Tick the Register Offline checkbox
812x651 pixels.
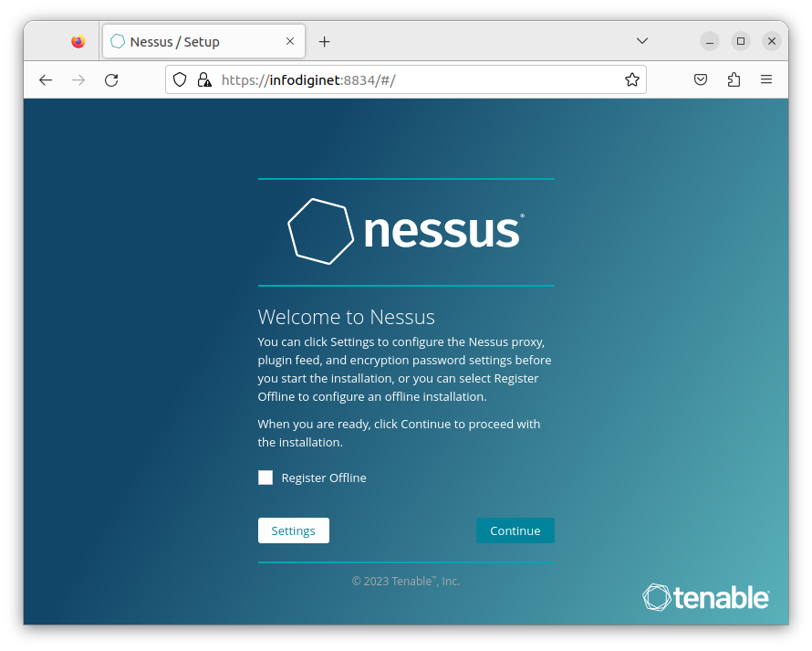coord(265,478)
